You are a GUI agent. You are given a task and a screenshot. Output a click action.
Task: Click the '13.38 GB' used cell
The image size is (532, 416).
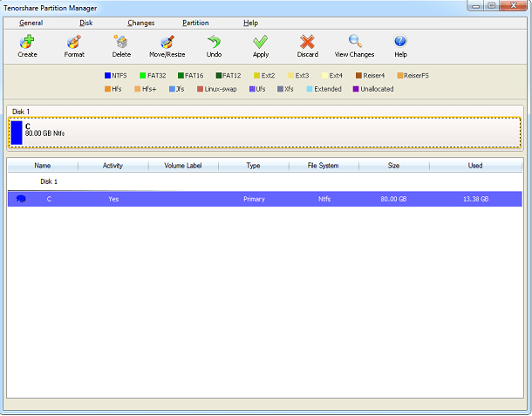point(476,199)
